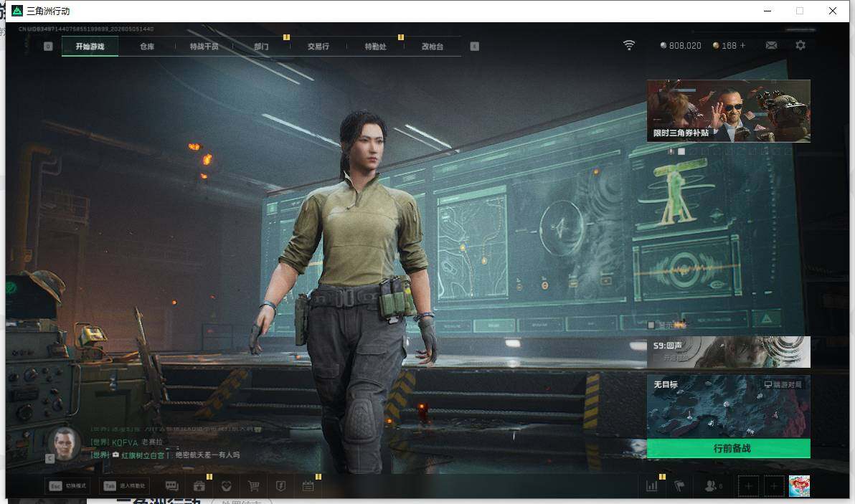
Task: Click the 808,020 currency balance
Action: pyautogui.click(x=681, y=46)
